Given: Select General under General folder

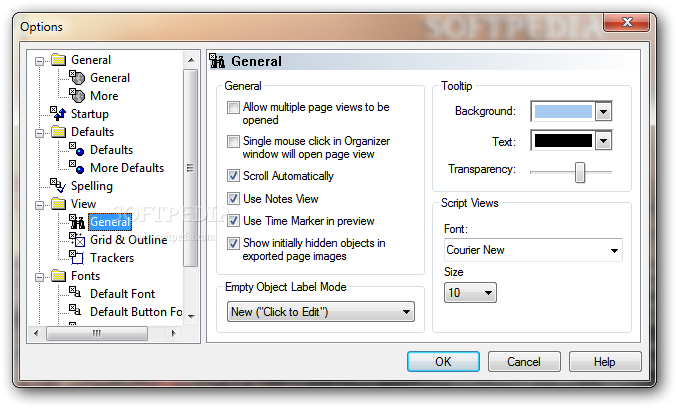Looking at the screenshot, I should (x=110, y=78).
